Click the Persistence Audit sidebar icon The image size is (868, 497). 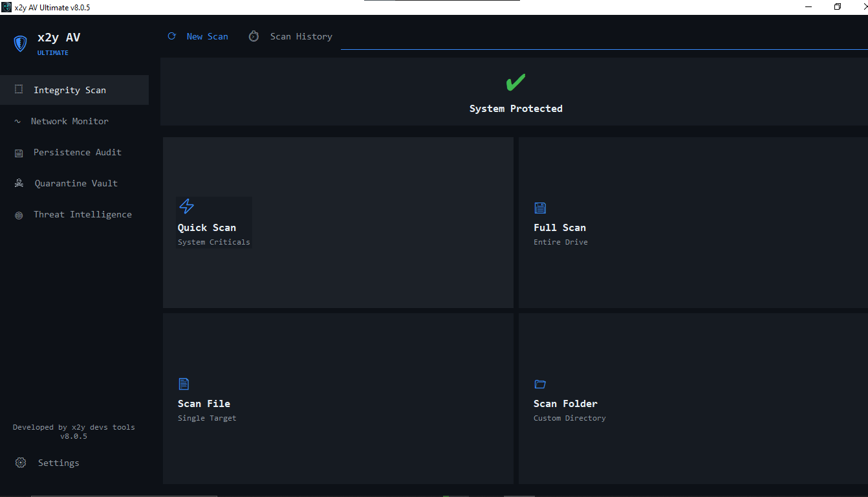tap(18, 152)
